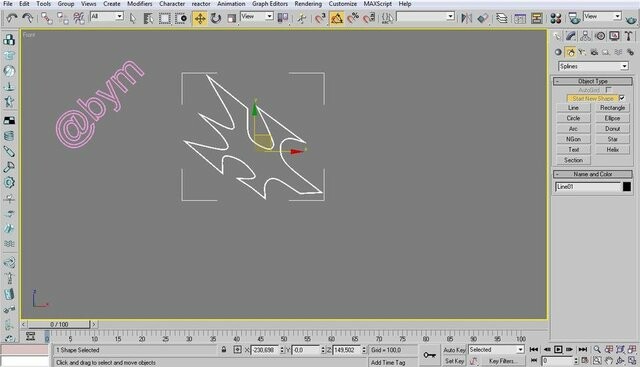Open the All selection filter dropdown
Image resolution: width=640 pixels, height=367 pixels.
coord(107,16)
